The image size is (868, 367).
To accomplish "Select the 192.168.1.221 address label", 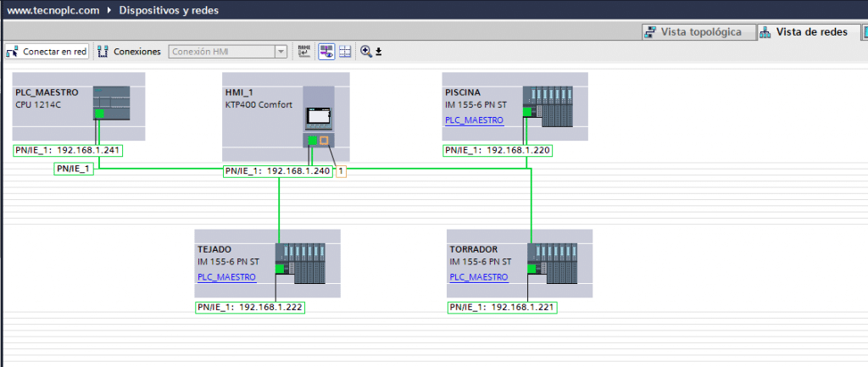I will click(502, 308).
